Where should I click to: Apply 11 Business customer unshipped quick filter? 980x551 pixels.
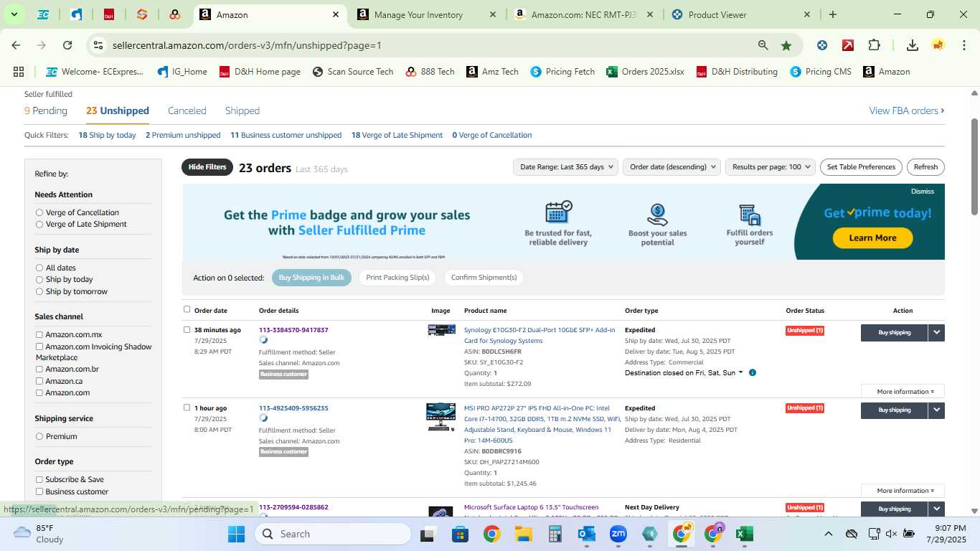(x=286, y=135)
